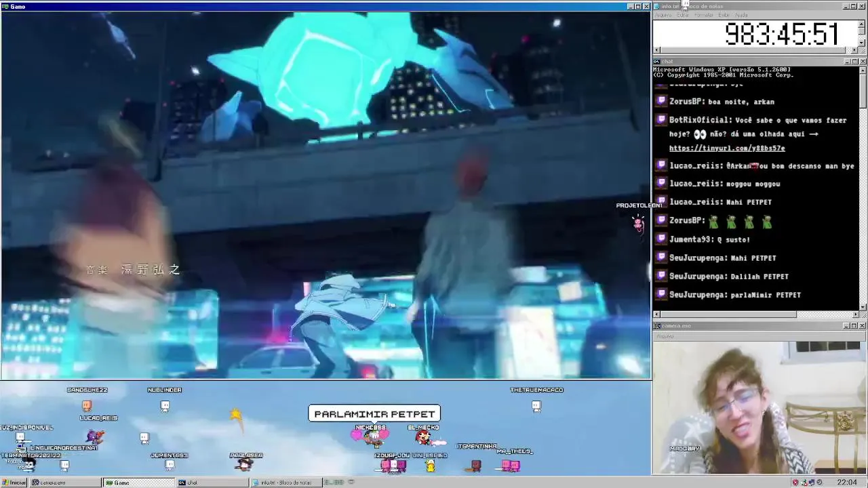
Task: Click Twitch badge beside ZorusBP boa noite message
Action: pyautogui.click(x=661, y=102)
